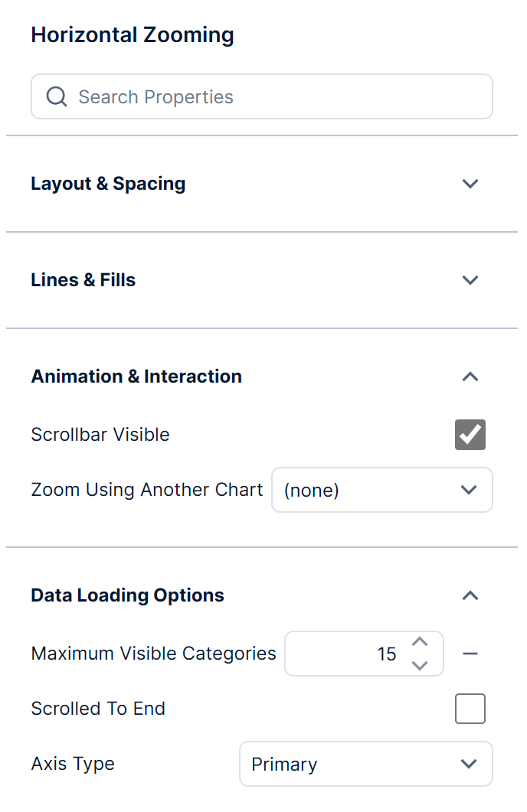
Task: Uncheck the Scrollbar Visible checkbox
Action: (470, 434)
